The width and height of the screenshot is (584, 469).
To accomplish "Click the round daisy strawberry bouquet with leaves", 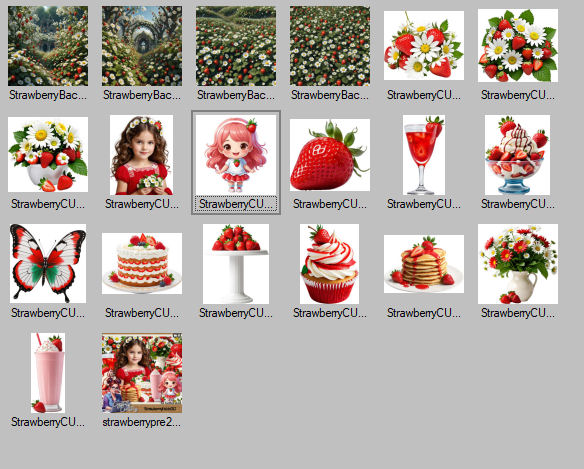I will point(518,45).
